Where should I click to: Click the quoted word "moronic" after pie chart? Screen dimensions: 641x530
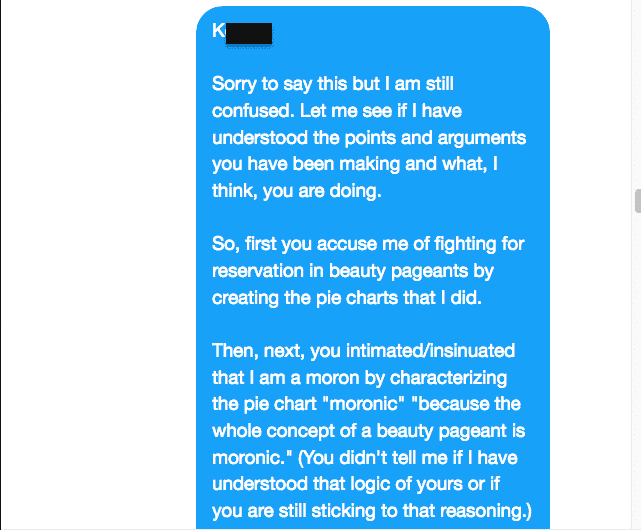point(363,404)
